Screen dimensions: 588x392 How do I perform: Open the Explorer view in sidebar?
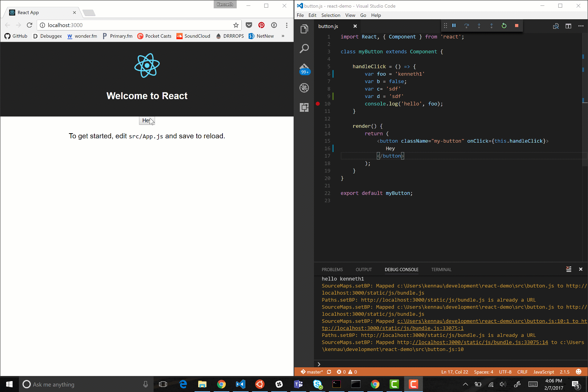tap(304, 29)
